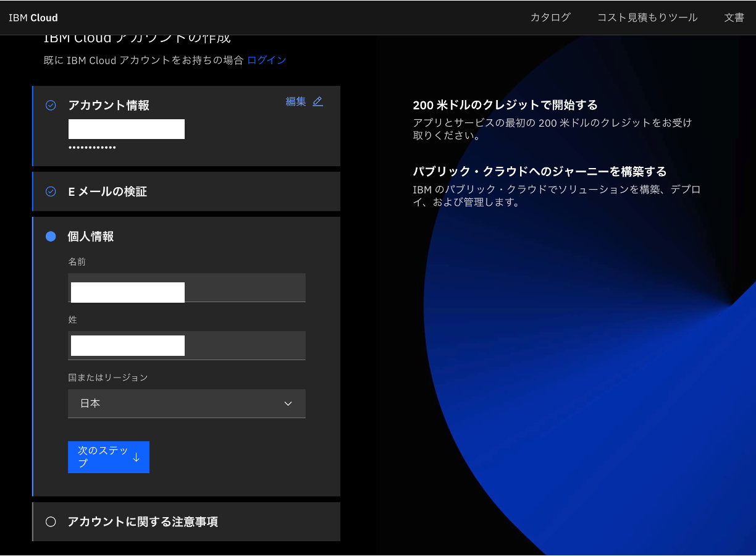
Task: Click the 次のステップ button
Action: (109, 457)
